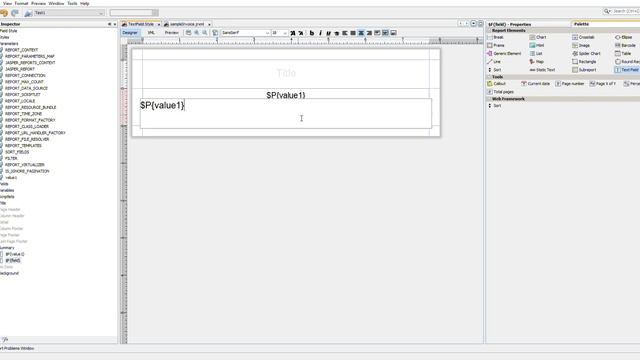The image size is (640, 360).
Task: Select the Rectangle element in Palette
Action: (584, 62)
